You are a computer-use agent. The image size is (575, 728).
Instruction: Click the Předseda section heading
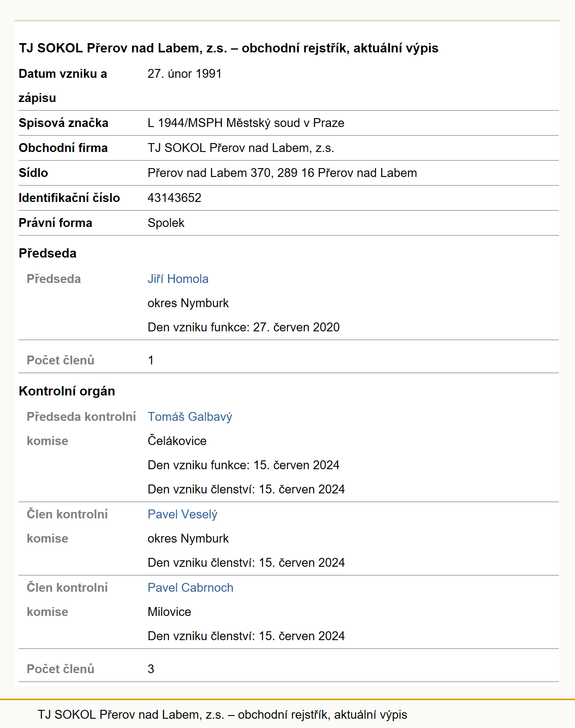point(48,253)
